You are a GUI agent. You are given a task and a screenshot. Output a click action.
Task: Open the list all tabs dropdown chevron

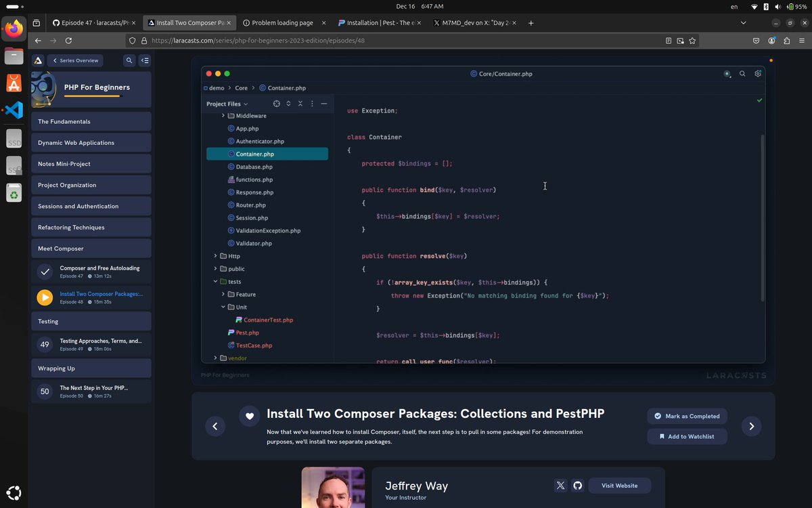744,23
